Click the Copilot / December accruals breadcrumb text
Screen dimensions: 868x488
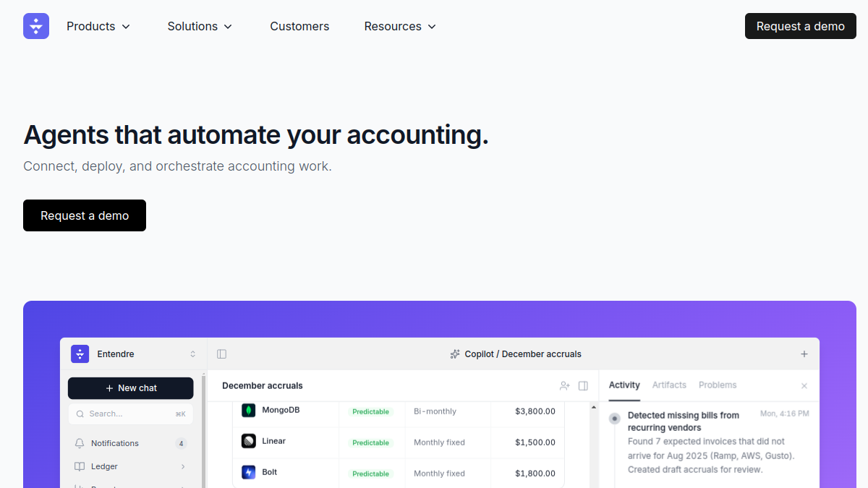[x=523, y=354]
